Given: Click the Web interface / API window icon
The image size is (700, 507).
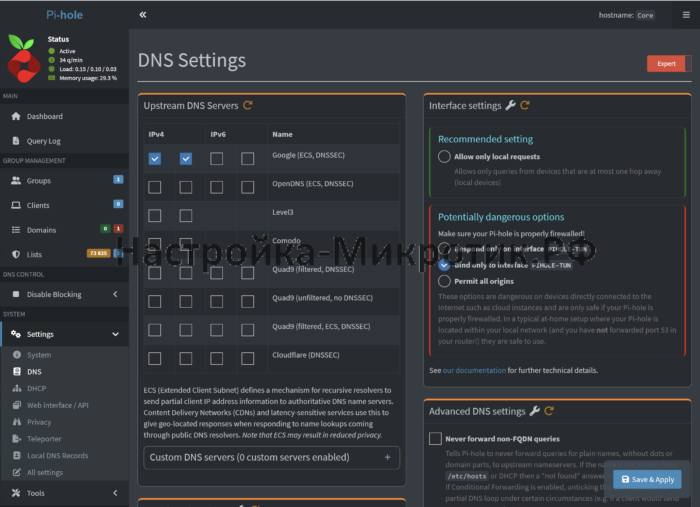Looking at the screenshot, I should pos(17,405).
